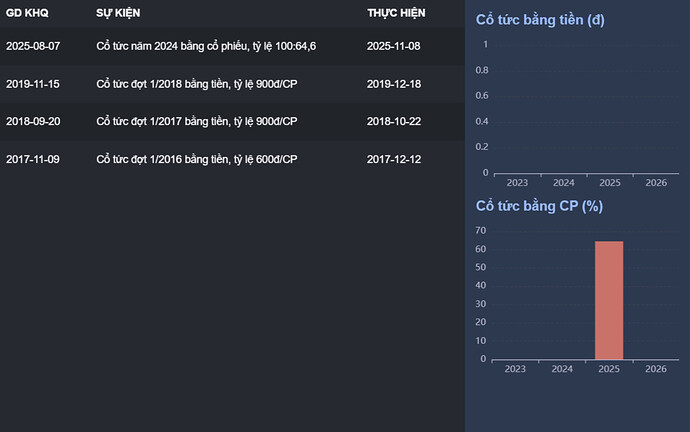Select the 1/2018 cash dividend event text
The width and height of the screenshot is (690, 432).
pyautogui.click(x=196, y=84)
